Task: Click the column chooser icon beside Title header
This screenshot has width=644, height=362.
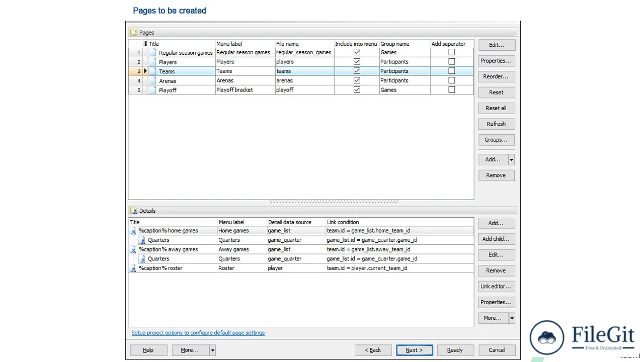Action: pyautogui.click(x=145, y=44)
